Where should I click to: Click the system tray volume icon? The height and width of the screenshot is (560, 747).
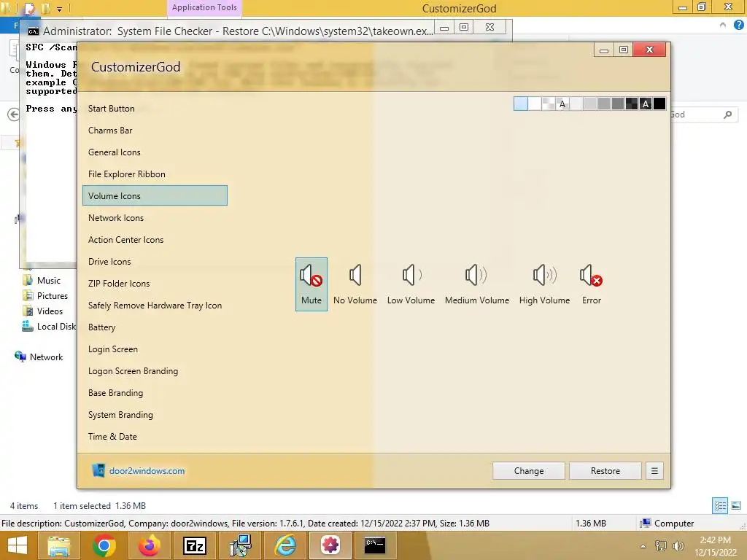[678, 546]
